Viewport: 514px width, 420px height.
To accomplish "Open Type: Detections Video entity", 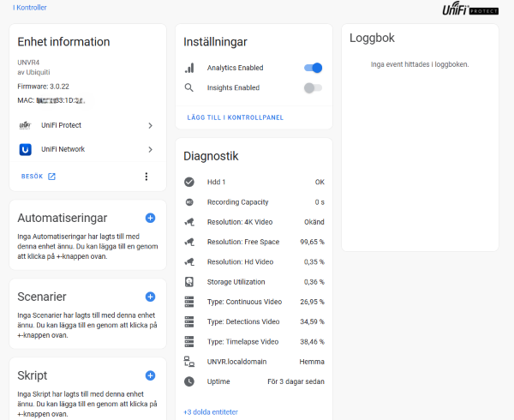I will (x=254, y=321).
